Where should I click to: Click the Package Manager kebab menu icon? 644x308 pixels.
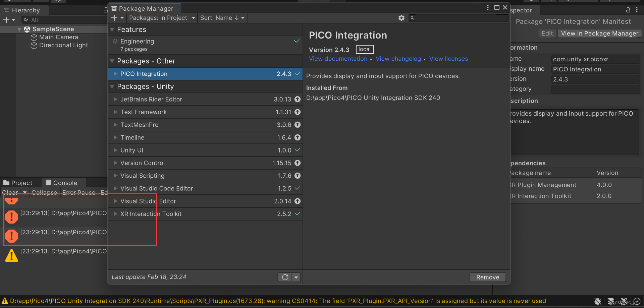488,7
